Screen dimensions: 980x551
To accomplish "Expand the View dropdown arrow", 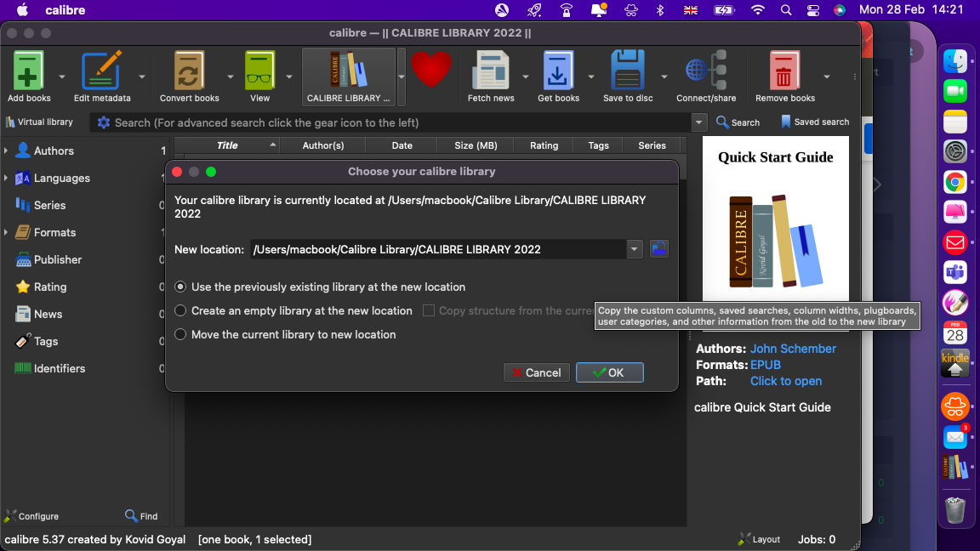I will point(288,77).
